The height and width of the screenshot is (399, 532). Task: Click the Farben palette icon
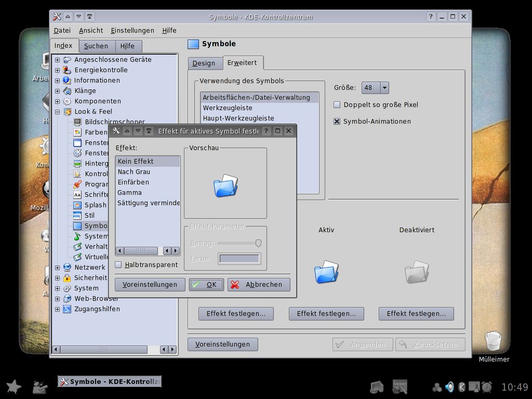click(x=77, y=132)
